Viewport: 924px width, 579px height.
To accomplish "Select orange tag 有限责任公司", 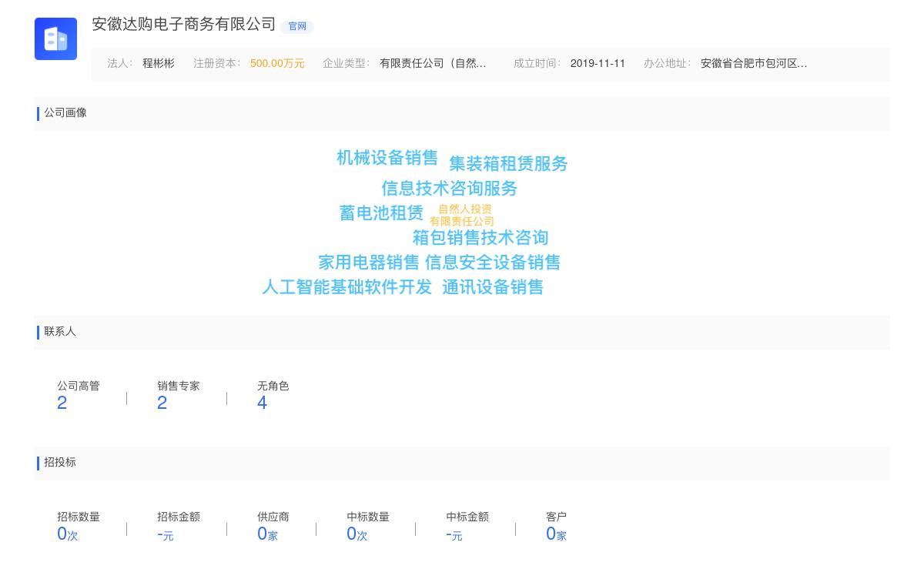I will point(462,222).
